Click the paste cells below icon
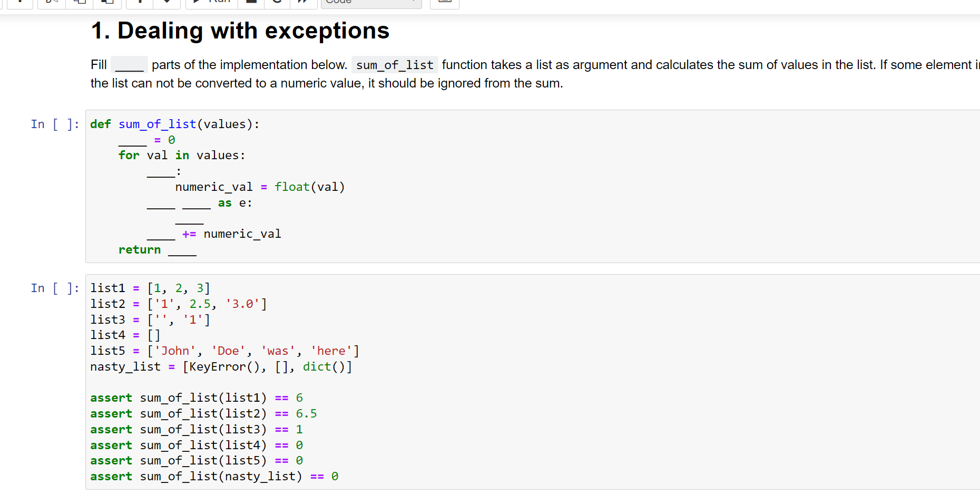Image resolution: width=980 pixels, height=494 pixels. pyautogui.click(x=107, y=3)
